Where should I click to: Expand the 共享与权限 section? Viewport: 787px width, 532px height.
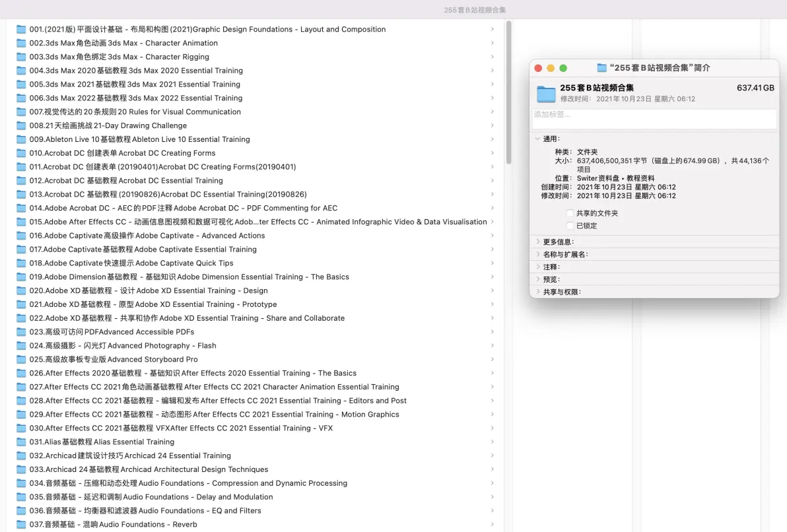[x=537, y=292]
